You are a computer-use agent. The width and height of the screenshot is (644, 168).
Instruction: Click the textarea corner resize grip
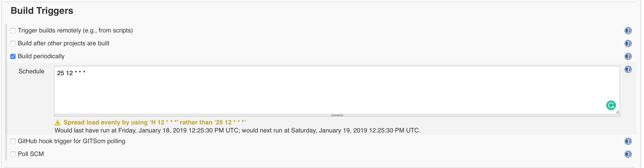coord(617,112)
